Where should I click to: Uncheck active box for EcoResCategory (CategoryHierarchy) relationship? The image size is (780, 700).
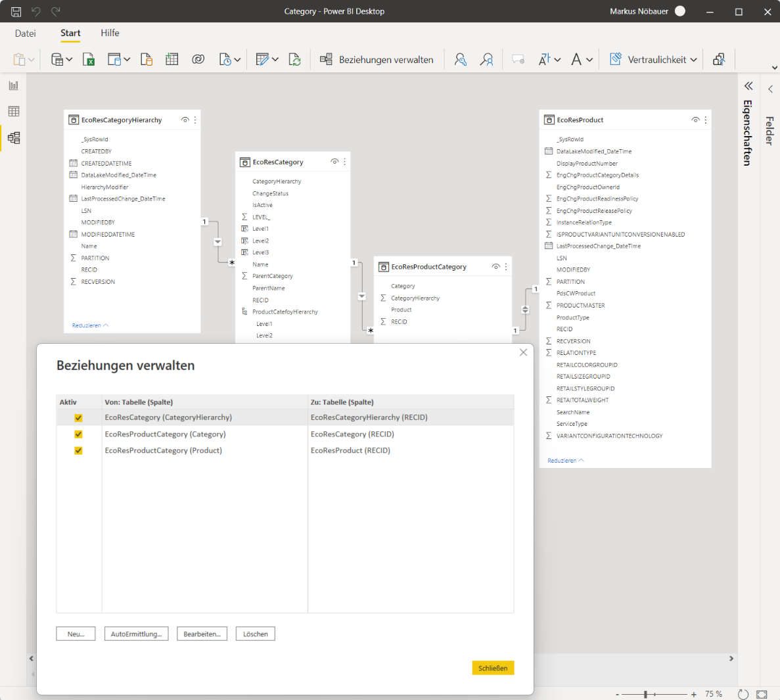pos(78,417)
